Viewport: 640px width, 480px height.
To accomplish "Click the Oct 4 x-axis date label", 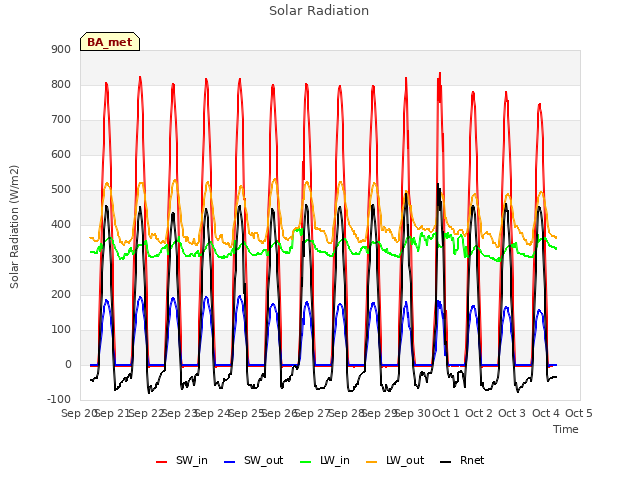I will (545, 413).
